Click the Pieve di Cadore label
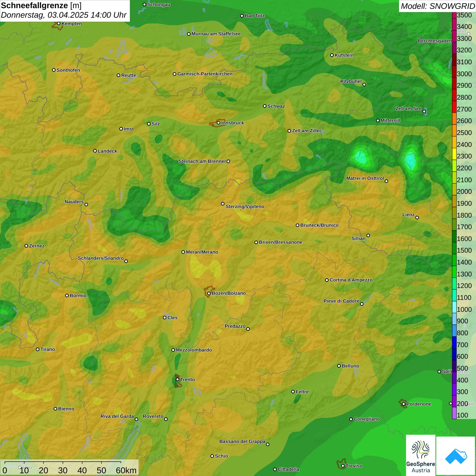476x476 pixels. (341, 301)
